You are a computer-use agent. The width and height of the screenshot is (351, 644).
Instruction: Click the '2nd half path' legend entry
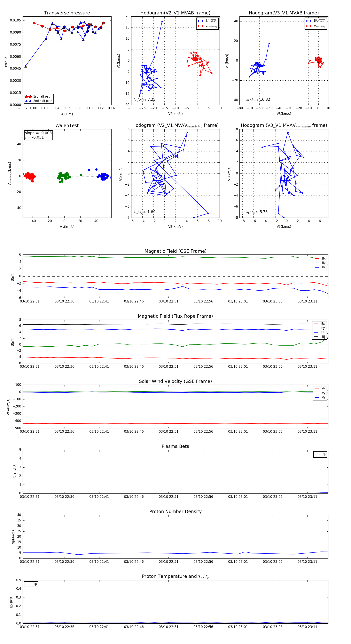click(x=39, y=101)
